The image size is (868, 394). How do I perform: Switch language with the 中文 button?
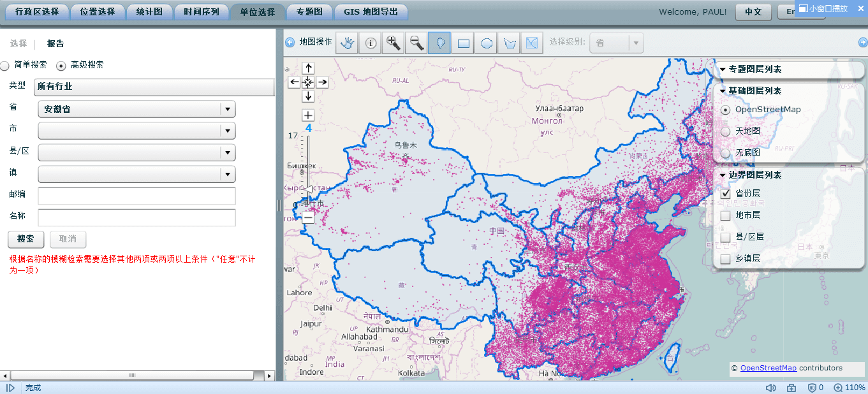(753, 12)
